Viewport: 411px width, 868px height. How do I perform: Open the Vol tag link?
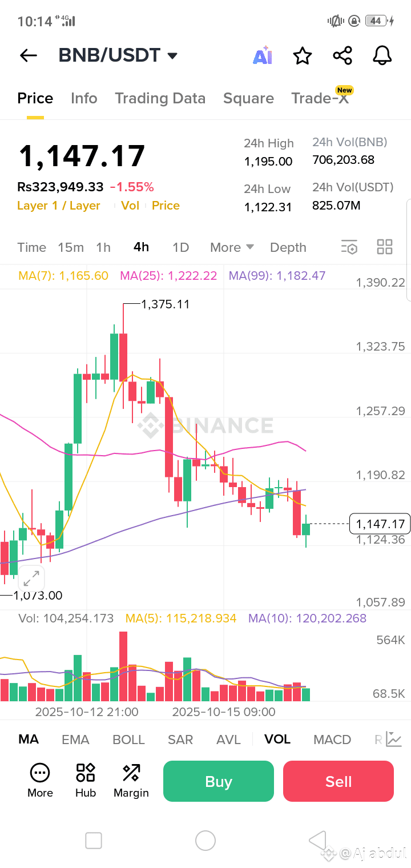point(130,206)
